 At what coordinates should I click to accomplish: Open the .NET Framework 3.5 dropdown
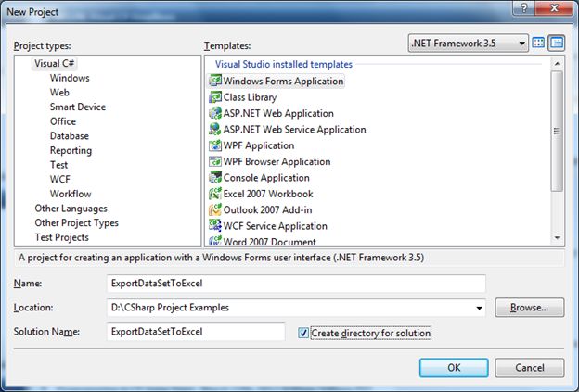coord(469,44)
